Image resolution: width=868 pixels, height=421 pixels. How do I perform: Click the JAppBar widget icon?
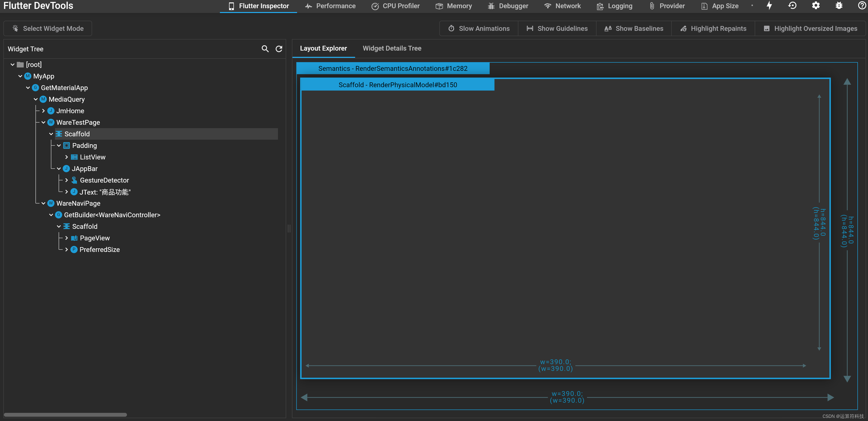66,169
